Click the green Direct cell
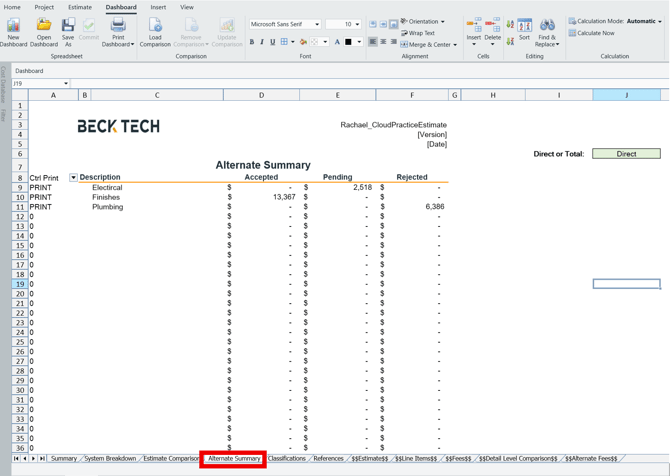Image resolution: width=670 pixels, height=476 pixels. [626, 154]
